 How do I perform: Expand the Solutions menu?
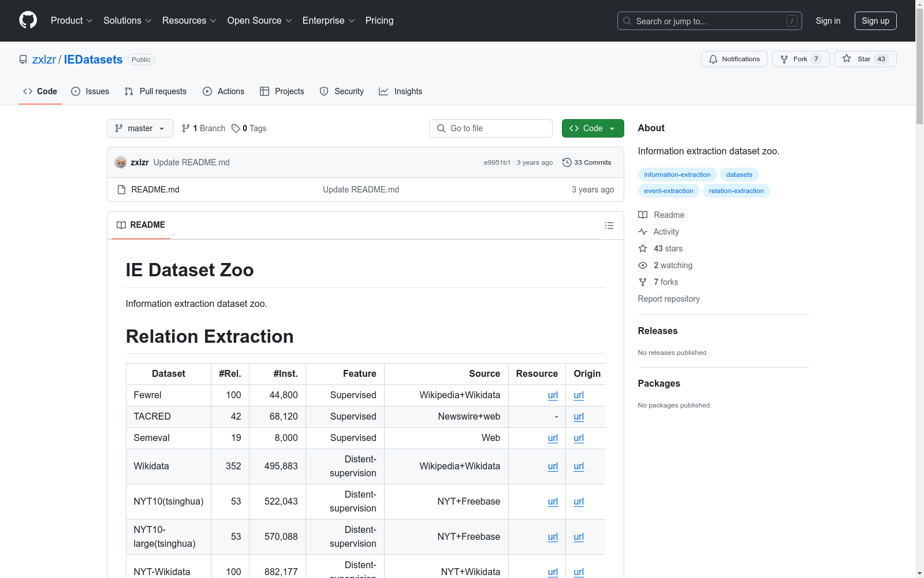pyautogui.click(x=127, y=20)
